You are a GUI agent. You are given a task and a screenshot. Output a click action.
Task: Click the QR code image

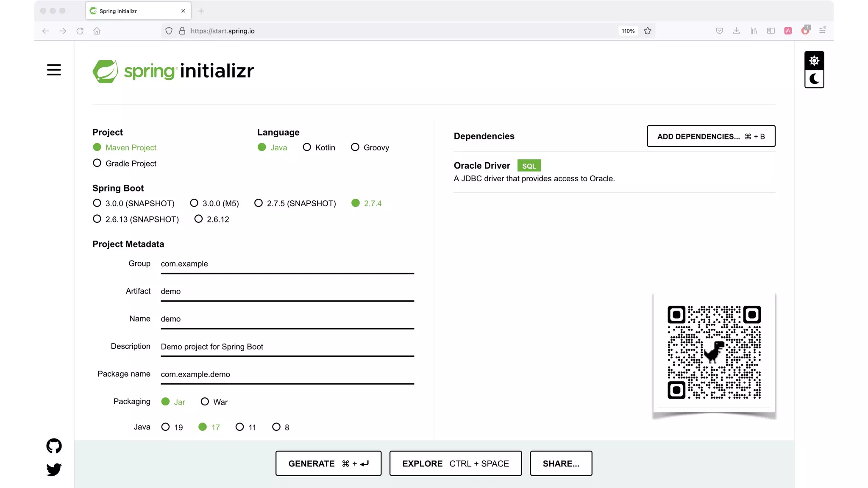[714, 352]
